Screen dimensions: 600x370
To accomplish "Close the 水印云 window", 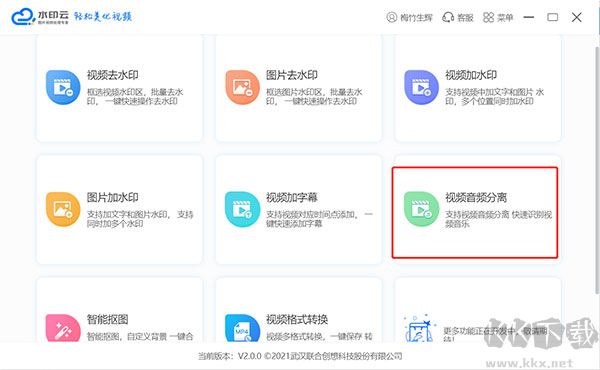I will (577, 17).
